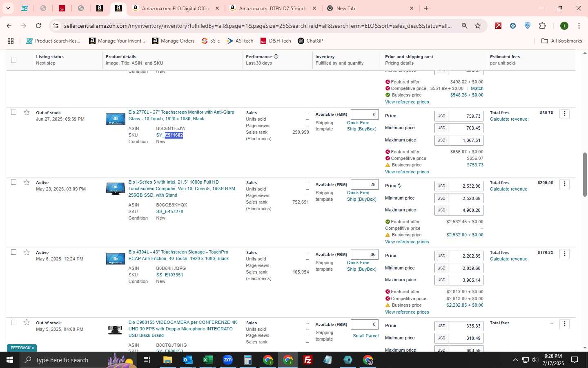Image resolution: width=588 pixels, height=368 pixels.
Task: Open Manage Orders bookmark
Action: click(x=173, y=41)
